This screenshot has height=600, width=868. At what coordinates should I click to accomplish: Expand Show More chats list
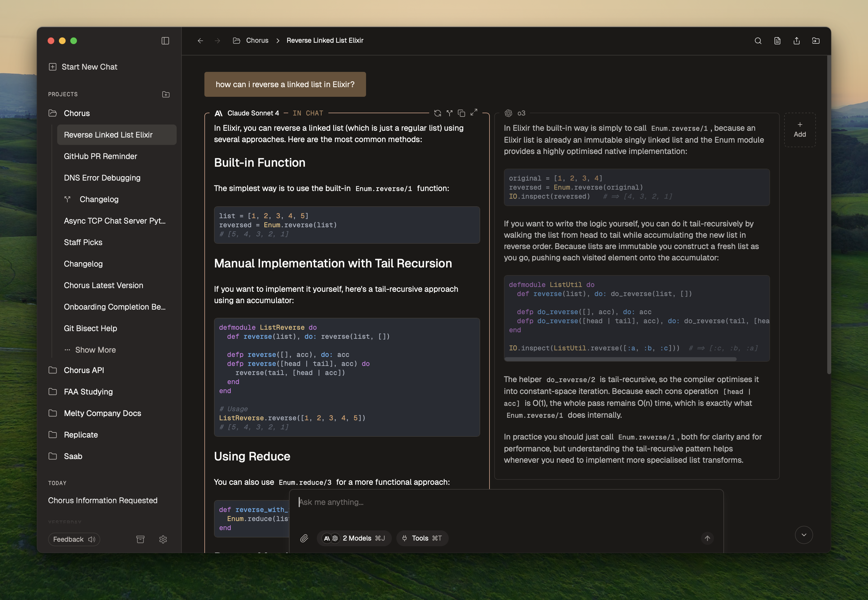tap(95, 350)
